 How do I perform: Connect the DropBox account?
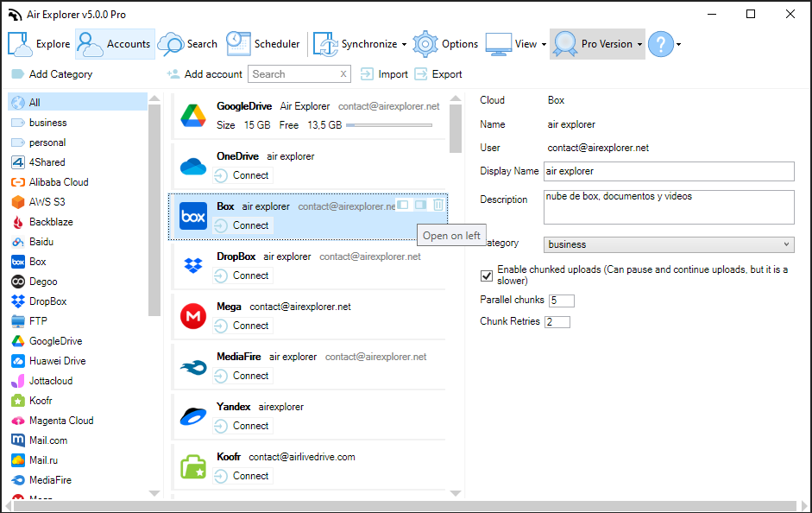click(x=242, y=275)
